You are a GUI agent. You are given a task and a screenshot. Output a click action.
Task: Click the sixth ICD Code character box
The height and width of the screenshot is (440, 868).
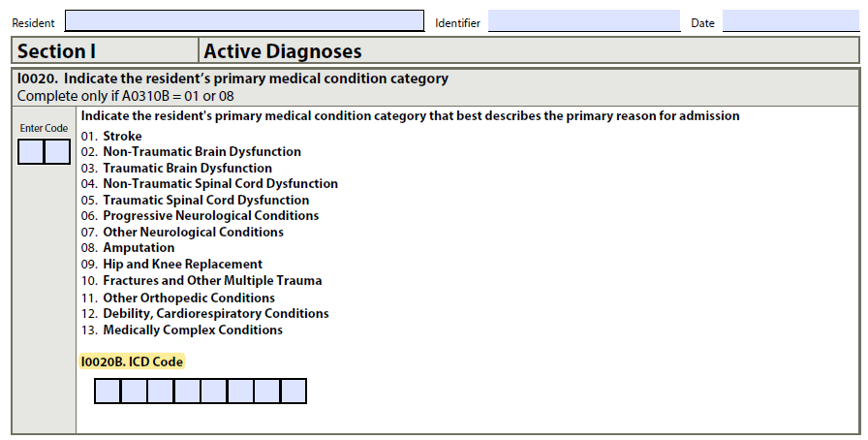[x=240, y=392]
